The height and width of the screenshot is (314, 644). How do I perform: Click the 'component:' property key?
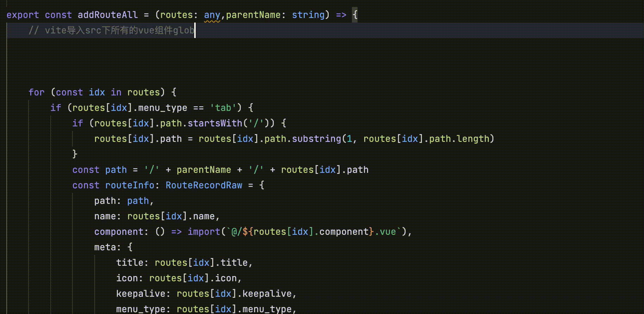pyautogui.click(x=121, y=232)
